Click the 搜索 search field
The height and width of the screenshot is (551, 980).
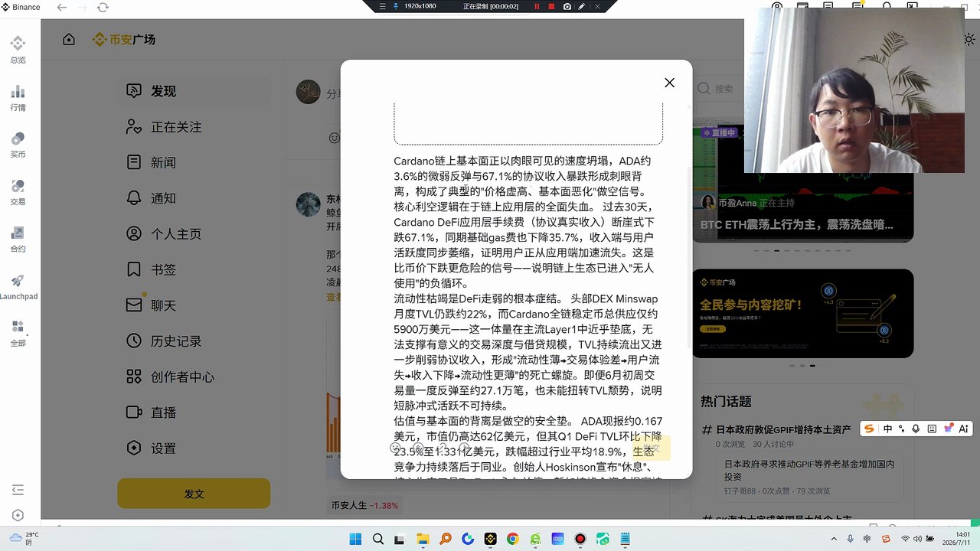[718, 90]
